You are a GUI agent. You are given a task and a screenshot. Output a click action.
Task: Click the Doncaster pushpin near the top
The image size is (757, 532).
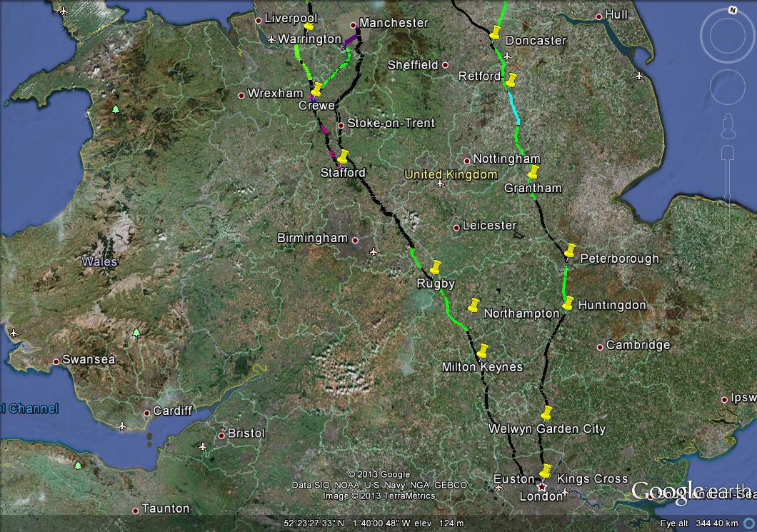click(496, 34)
